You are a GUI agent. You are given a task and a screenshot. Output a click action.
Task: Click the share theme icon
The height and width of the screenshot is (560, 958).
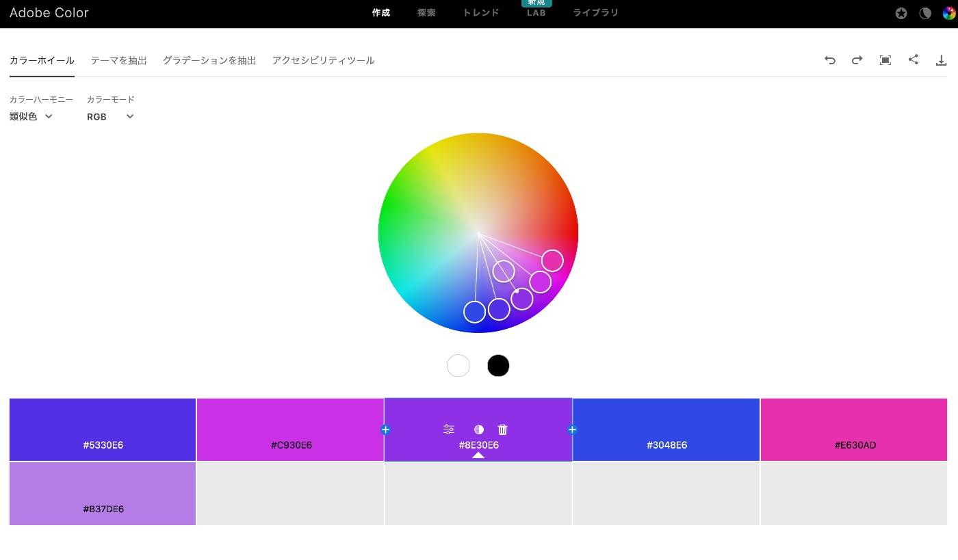(913, 59)
